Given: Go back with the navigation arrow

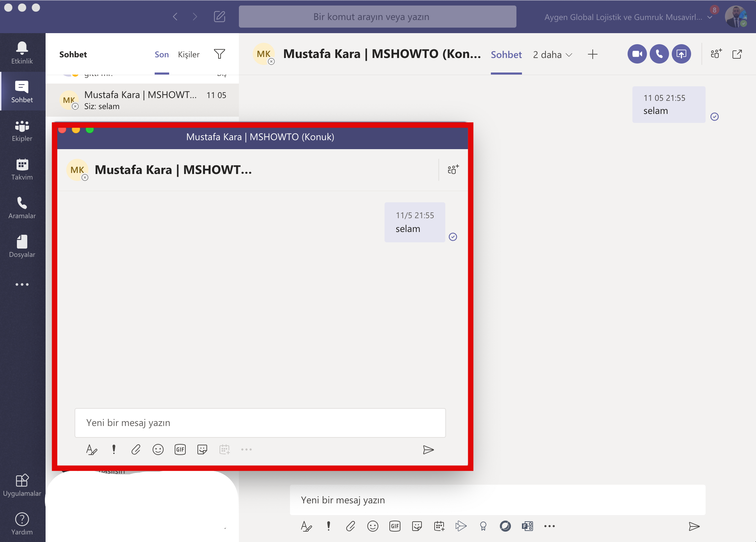Looking at the screenshot, I should pyautogui.click(x=175, y=17).
